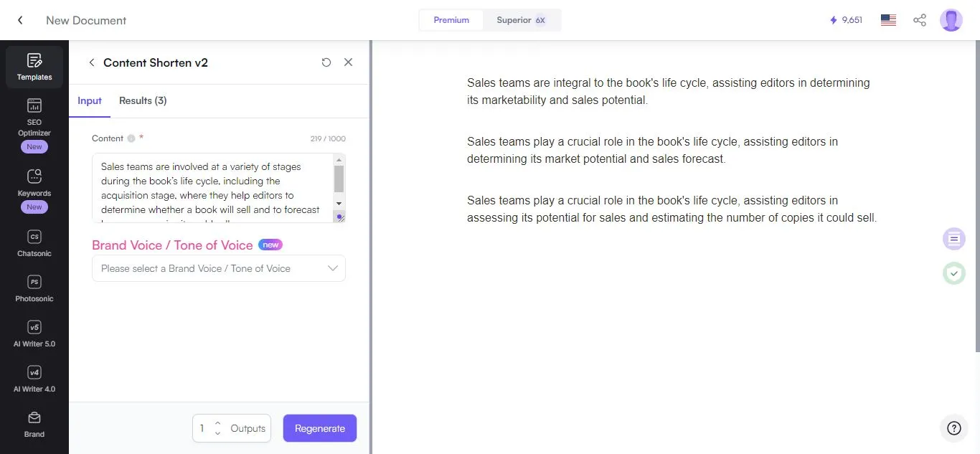Image resolution: width=980 pixels, height=454 pixels.
Task: Click the Regenerate button
Action: coord(319,427)
